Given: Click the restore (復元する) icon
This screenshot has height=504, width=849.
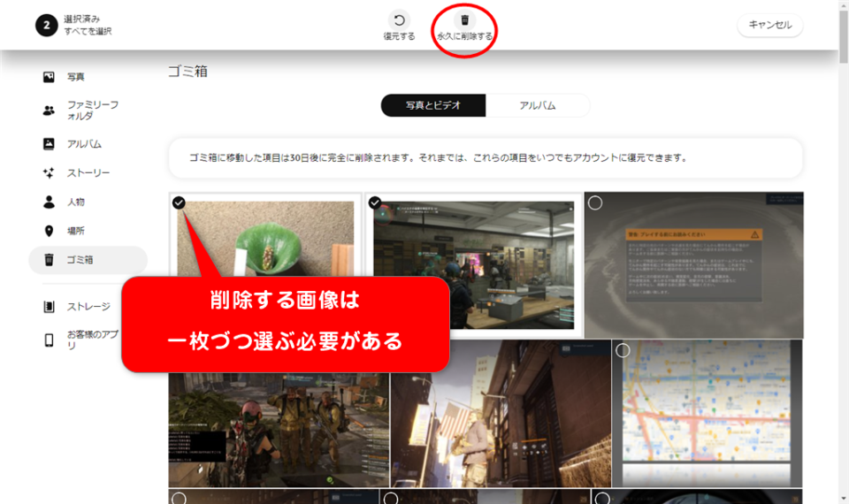Looking at the screenshot, I should [399, 20].
